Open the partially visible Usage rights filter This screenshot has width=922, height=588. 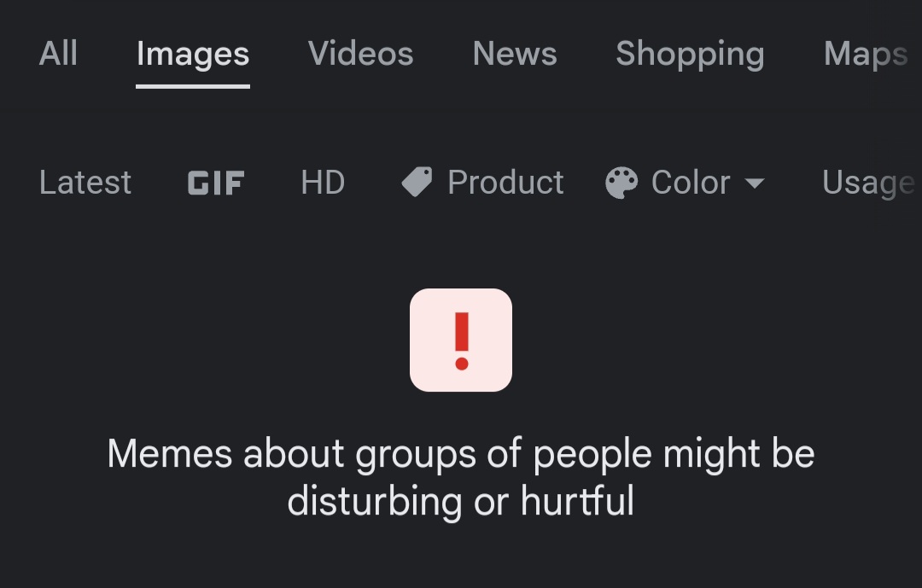tap(868, 183)
